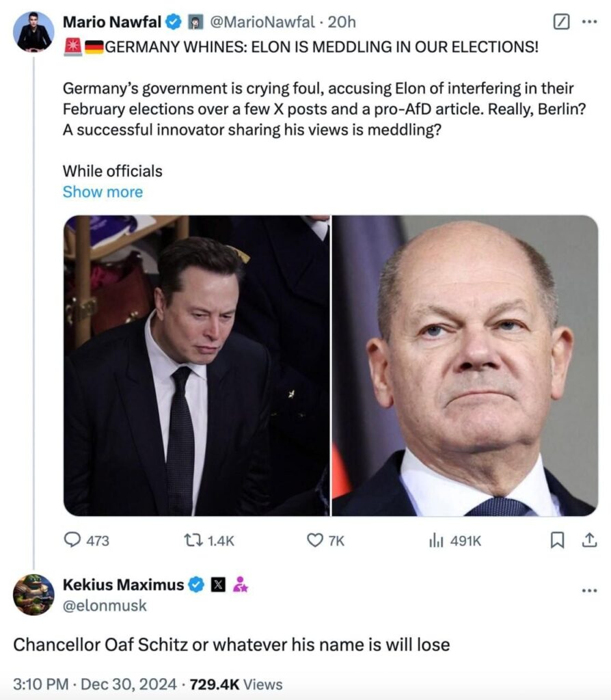Click Mario Nawfal's profile avatar
Screen dimensions: 611x700
(x=33, y=31)
